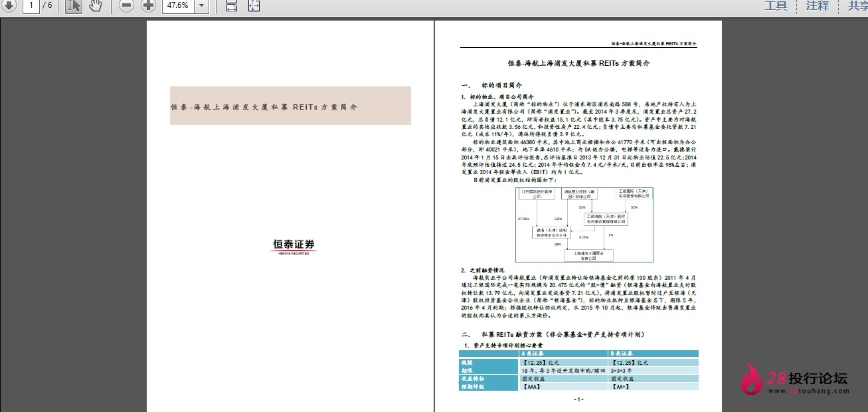Image resolution: width=868 pixels, height=412 pixels.
Task: Click the 上海浦发大厦置业有限公司 box in the equity chart
Action: pos(588,255)
